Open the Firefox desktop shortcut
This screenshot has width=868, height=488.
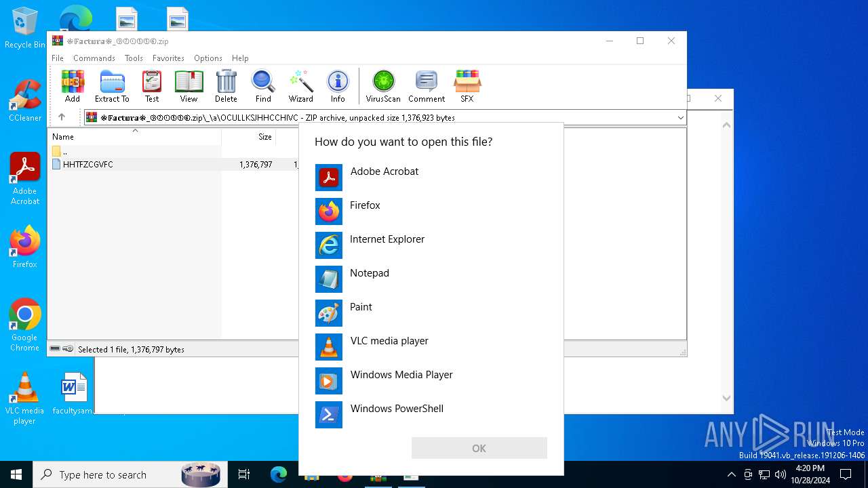[25, 247]
